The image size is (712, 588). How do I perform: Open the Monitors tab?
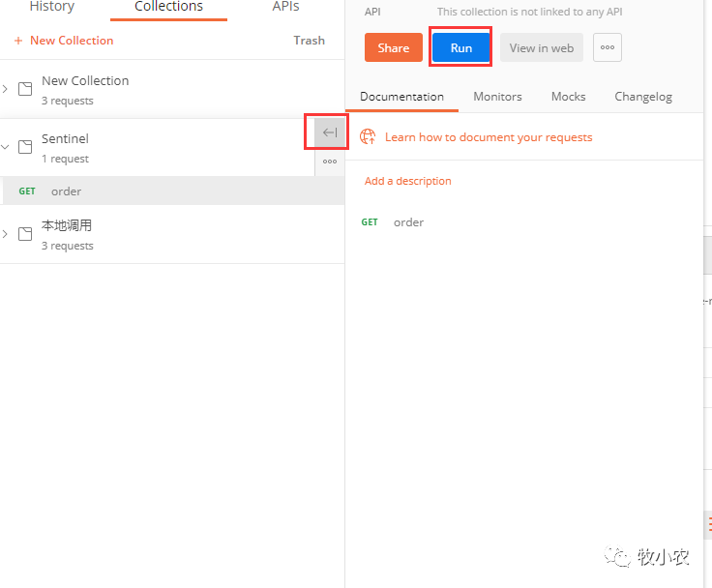tap(497, 97)
